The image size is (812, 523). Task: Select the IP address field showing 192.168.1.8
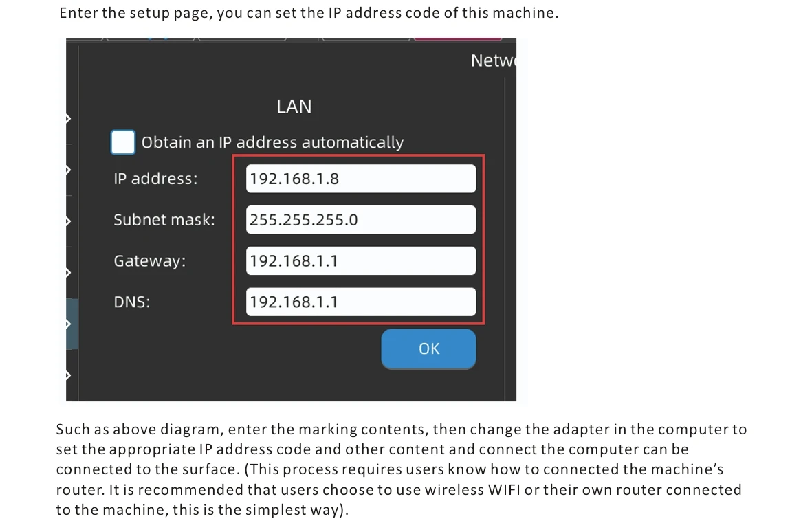[360, 179]
